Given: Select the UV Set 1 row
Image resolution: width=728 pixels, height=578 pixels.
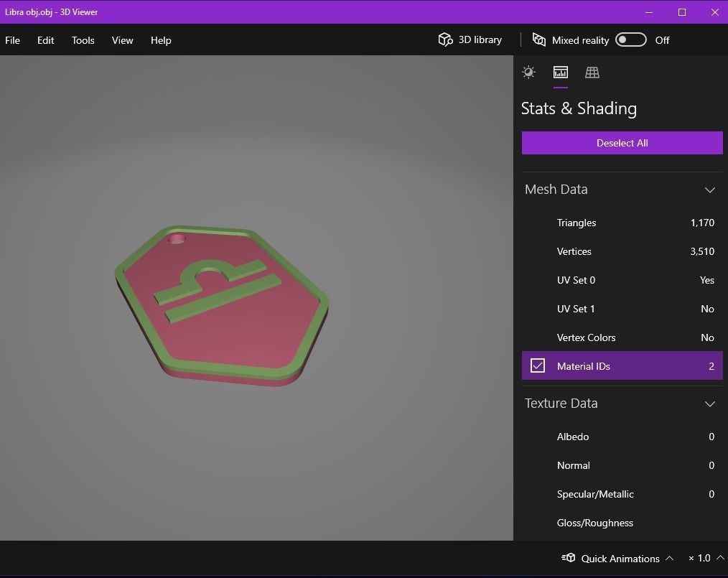Looking at the screenshot, I should pos(622,309).
